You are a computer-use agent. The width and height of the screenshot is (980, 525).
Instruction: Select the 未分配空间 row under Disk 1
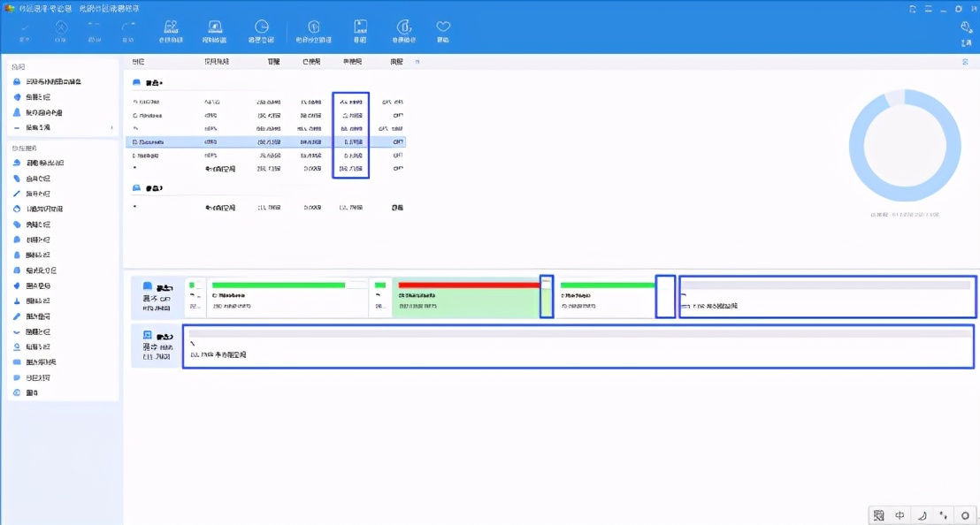point(265,169)
